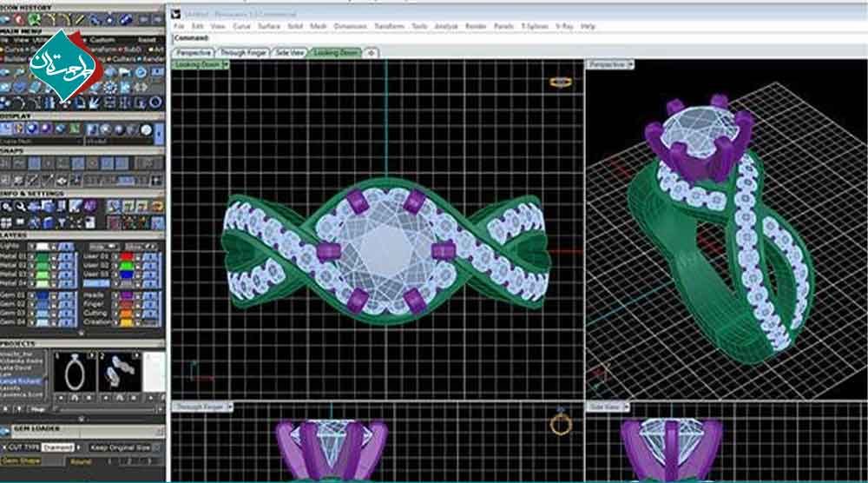Image resolution: width=868 pixels, height=483 pixels.
Task: Open project thumbnail 1 showing ring
Action: (x=74, y=372)
